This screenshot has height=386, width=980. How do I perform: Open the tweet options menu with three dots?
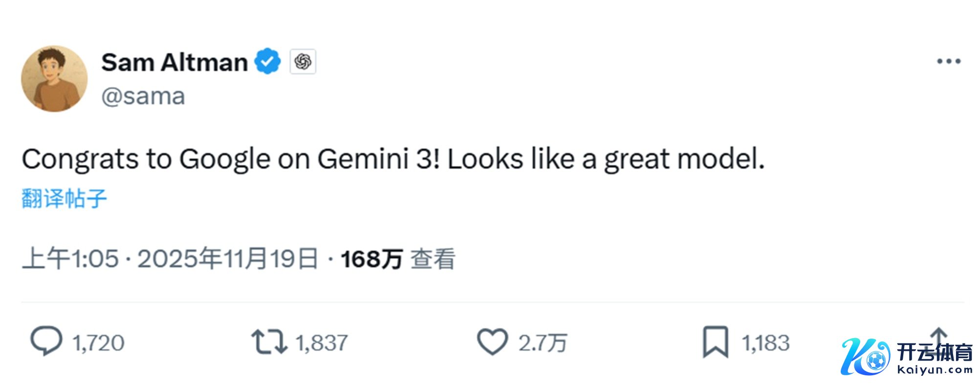coord(949,60)
